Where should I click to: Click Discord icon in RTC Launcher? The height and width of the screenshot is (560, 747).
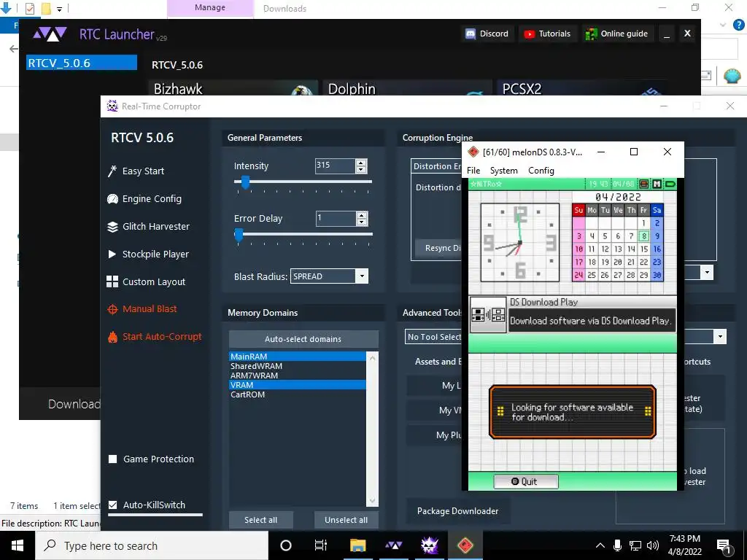[471, 34]
